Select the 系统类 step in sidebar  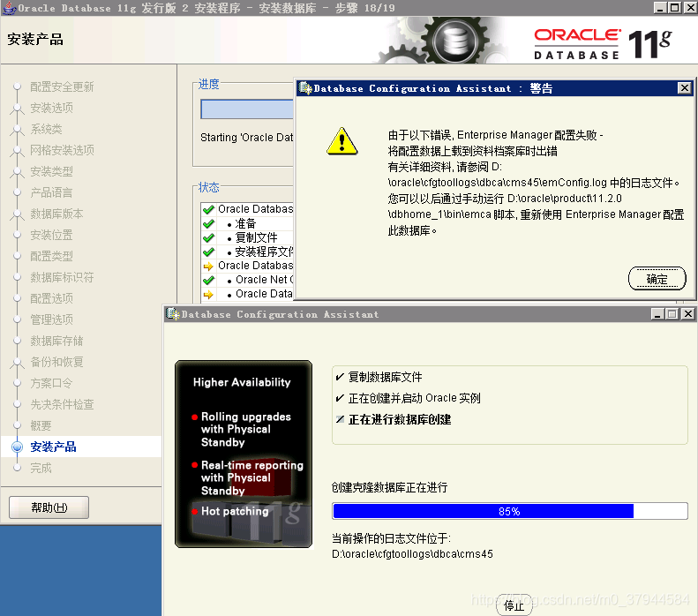coord(46,129)
